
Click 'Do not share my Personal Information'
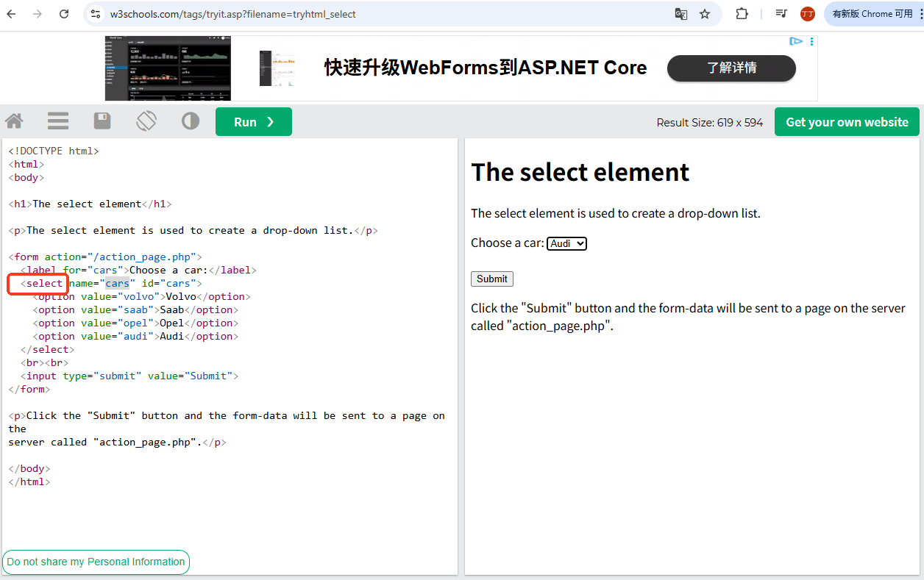click(x=96, y=562)
